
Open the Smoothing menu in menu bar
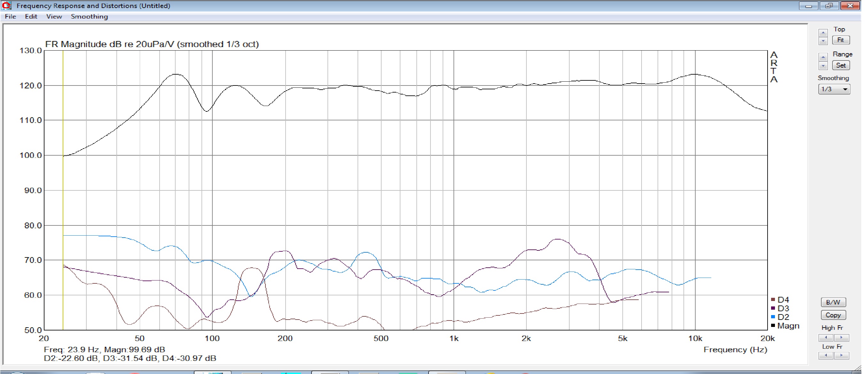coord(89,17)
